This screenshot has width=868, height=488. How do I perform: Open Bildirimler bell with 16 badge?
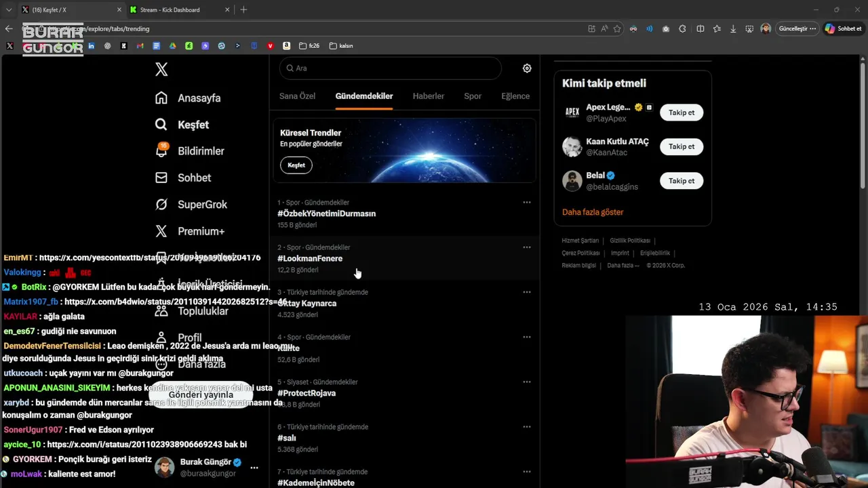click(161, 150)
